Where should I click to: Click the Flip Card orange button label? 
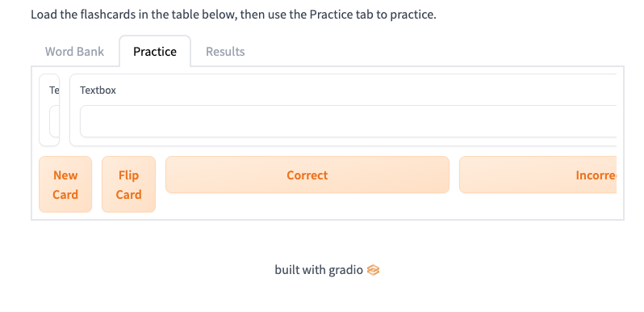(128, 184)
